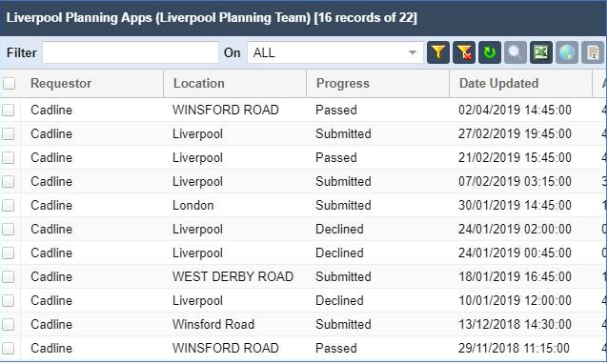Apply the filter with the yellow funnel icon
This screenshot has height=364, width=608.
tap(438, 52)
